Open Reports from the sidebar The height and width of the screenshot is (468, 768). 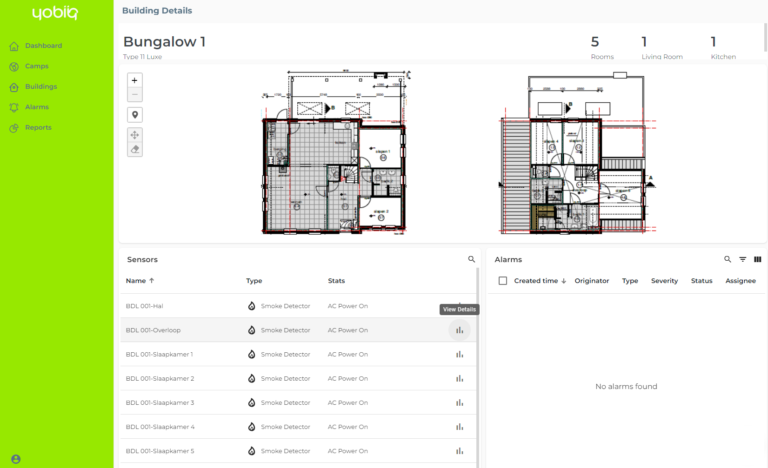(x=38, y=127)
